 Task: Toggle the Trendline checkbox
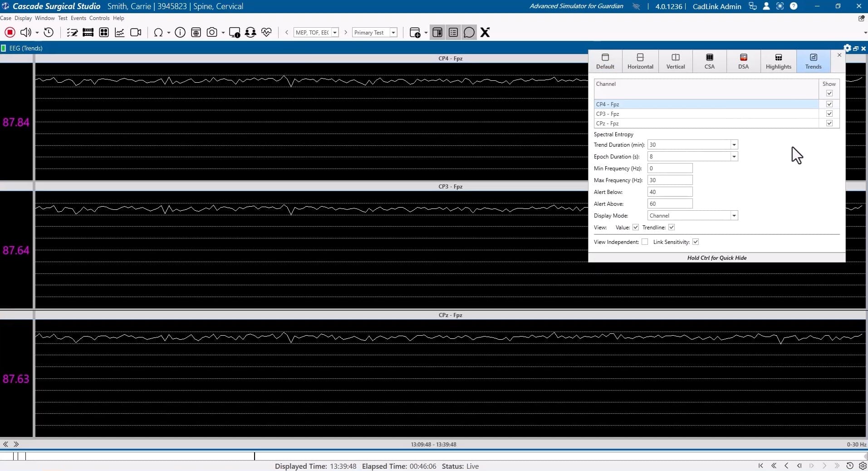tap(672, 228)
